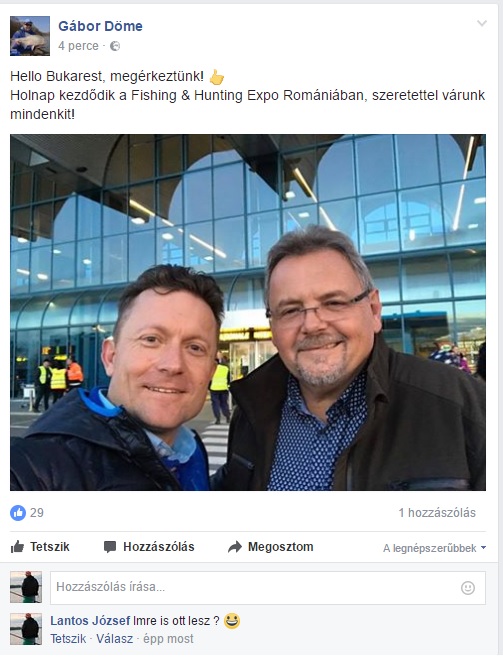Open Lantos József's profile name
This screenshot has height=659, width=503.
tap(90, 621)
